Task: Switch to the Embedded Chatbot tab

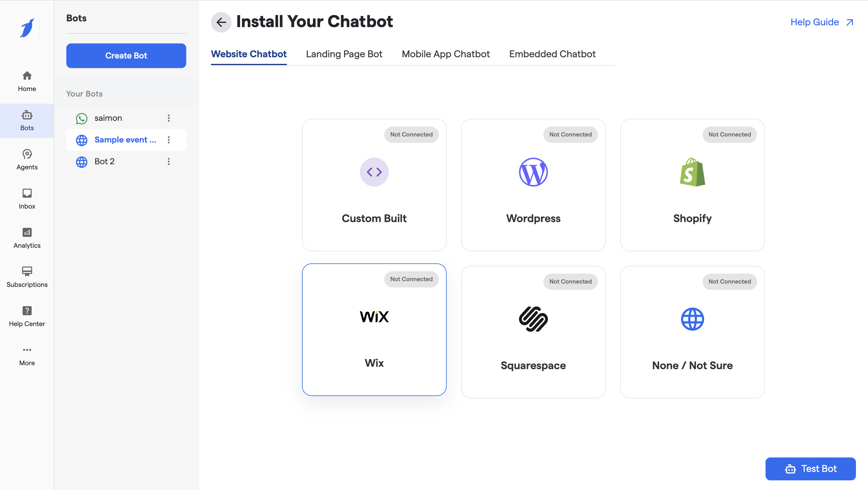Action: coord(552,54)
